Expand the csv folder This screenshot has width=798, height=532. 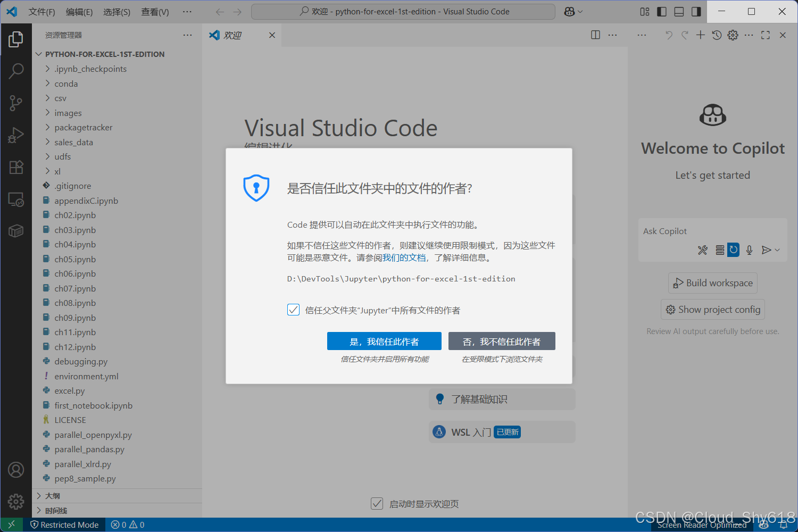pyautogui.click(x=117, y=98)
